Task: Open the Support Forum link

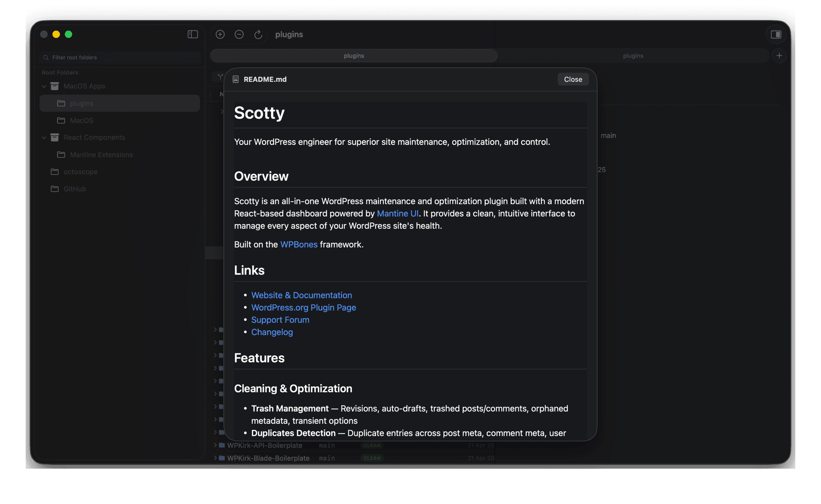Action: point(280,320)
